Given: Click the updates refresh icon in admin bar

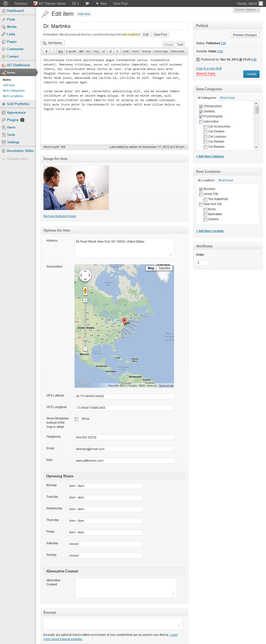Looking at the screenshot, I should (x=74, y=3).
